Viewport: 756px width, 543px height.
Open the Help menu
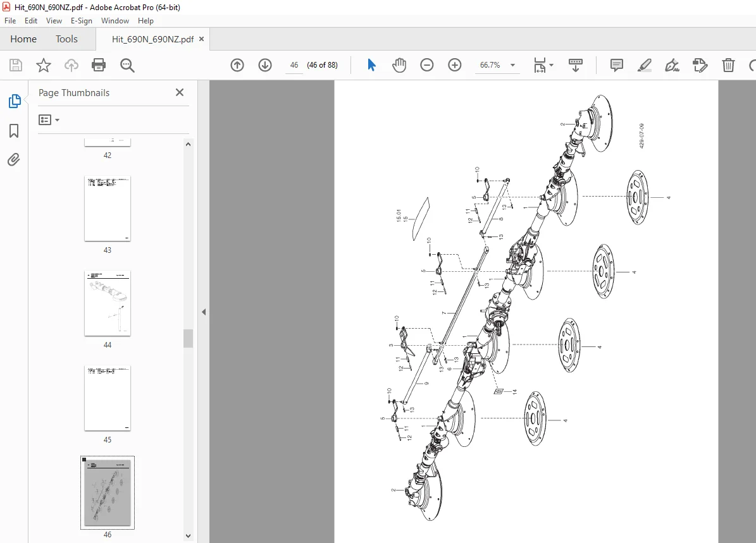coord(146,21)
